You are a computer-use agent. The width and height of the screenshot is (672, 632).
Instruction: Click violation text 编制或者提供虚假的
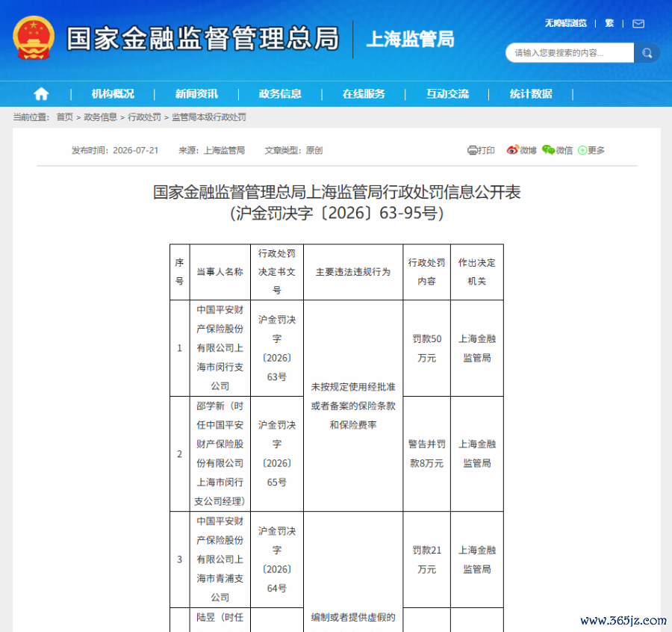click(x=353, y=617)
